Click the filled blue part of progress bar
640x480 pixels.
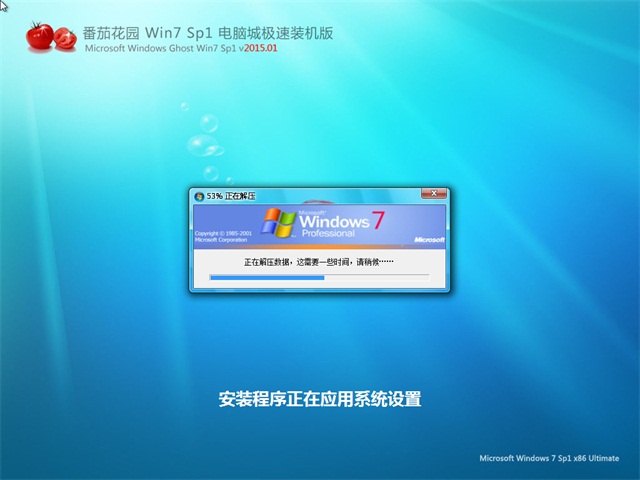[x=266, y=276]
